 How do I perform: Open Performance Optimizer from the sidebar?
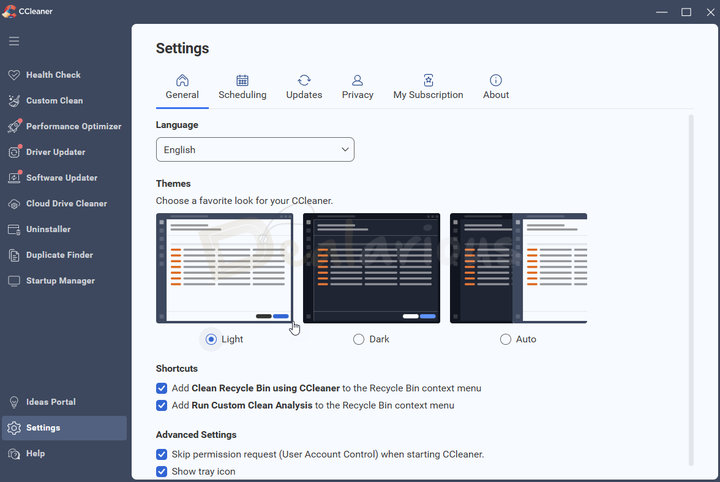click(x=64, y=126)
